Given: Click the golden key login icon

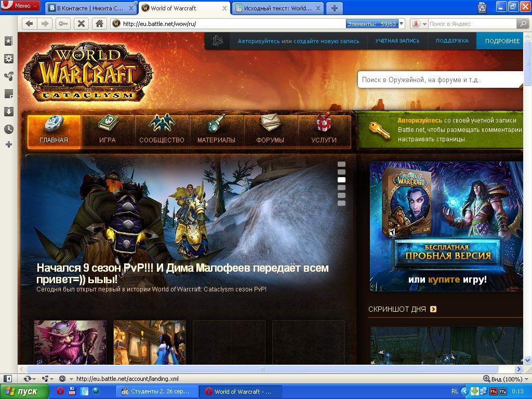Looking at the screenshot, I should pos(379,130).
